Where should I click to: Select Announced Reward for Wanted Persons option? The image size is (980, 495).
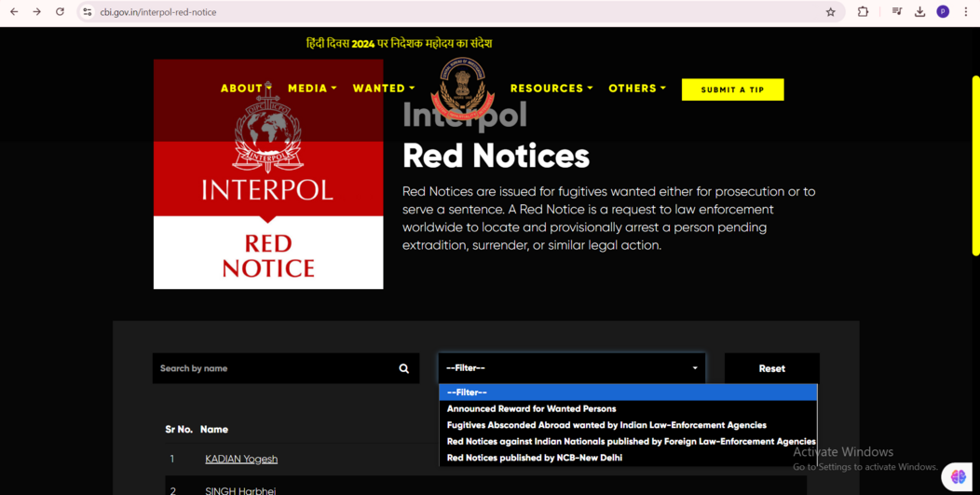tap(531, 408)
